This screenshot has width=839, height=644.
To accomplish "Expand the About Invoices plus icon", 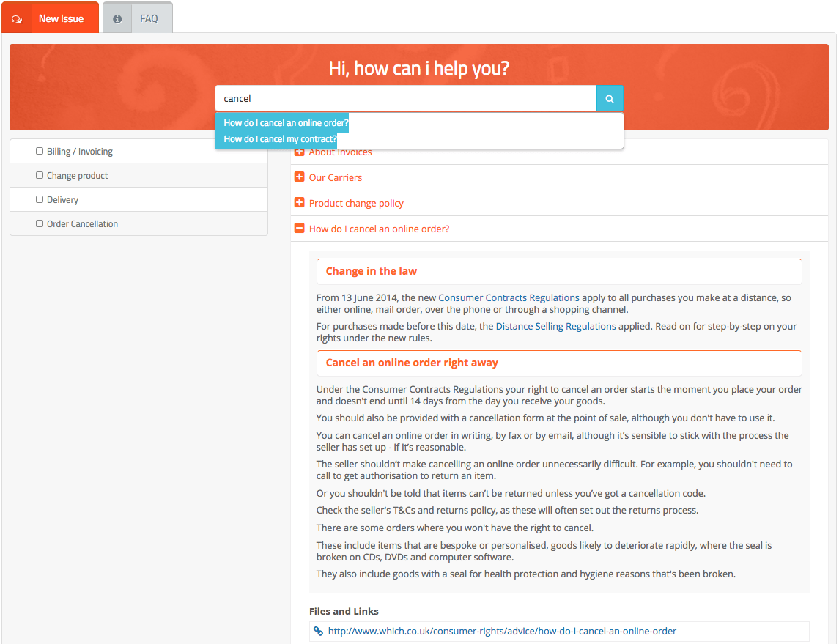I will [299, 152].
